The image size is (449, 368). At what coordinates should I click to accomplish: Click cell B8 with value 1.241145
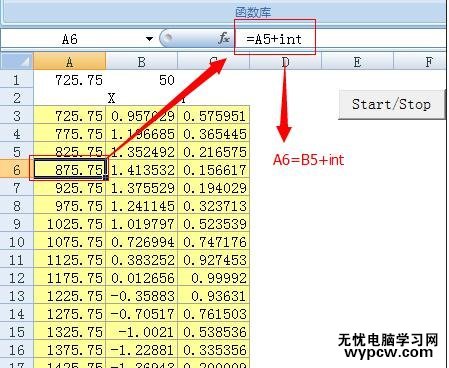142,206
